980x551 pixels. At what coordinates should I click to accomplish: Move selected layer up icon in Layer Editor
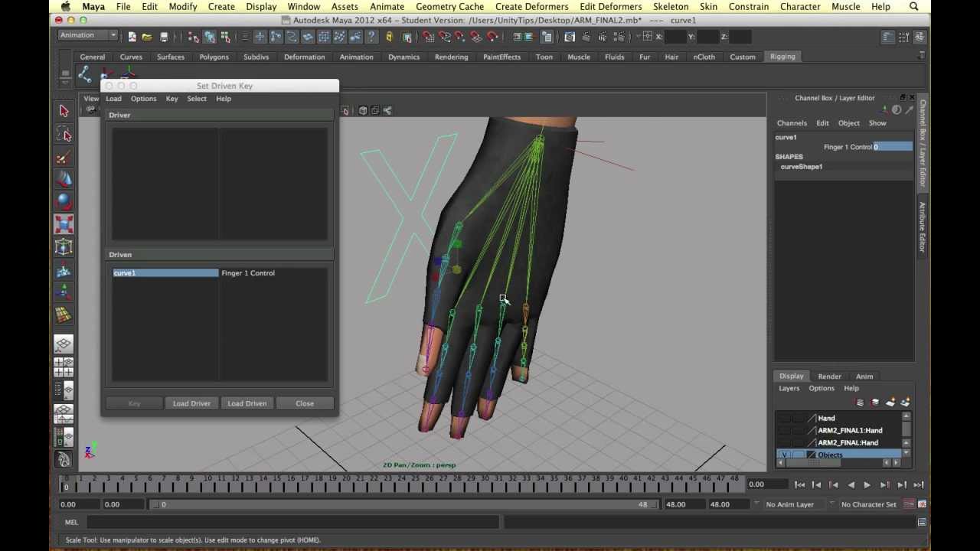coord(860,403)
